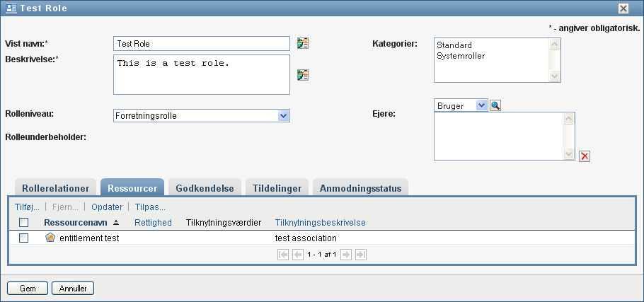Viewport: 644px width, 302px height.
Task: Switch to the Rollerelationer tab
Action: pyautogui.click(x=55, y=188)
